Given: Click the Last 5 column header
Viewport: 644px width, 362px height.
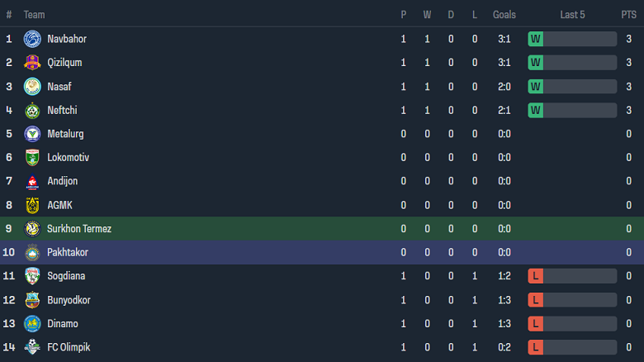Looking at the screenshot, I should pyautogui.click(x=572, y=15).
